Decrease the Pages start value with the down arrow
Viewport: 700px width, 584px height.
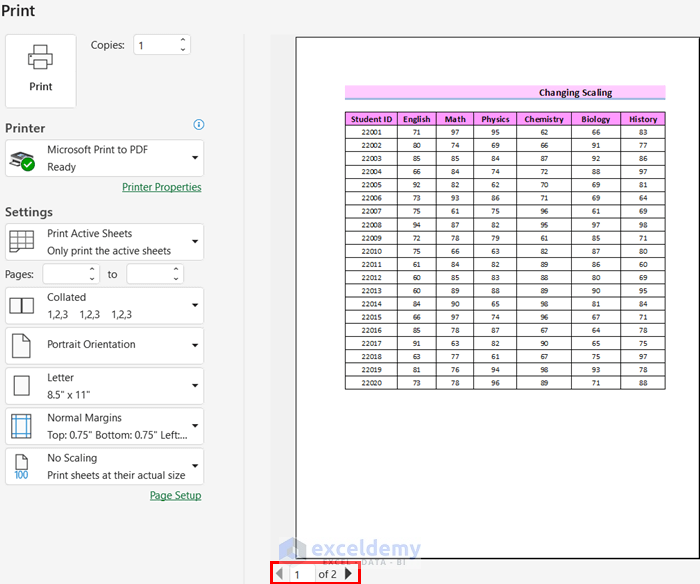[x=92, y=279]
